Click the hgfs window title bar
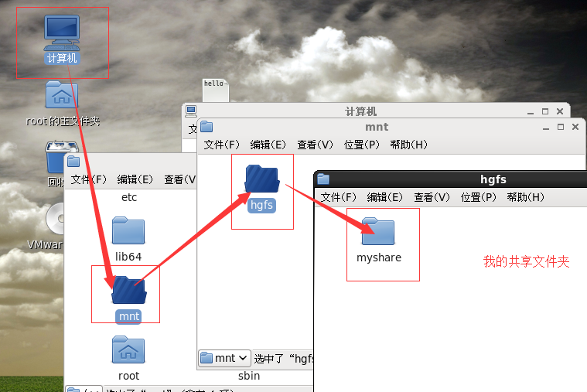587x392 pixels. click(x=450, y=179)
